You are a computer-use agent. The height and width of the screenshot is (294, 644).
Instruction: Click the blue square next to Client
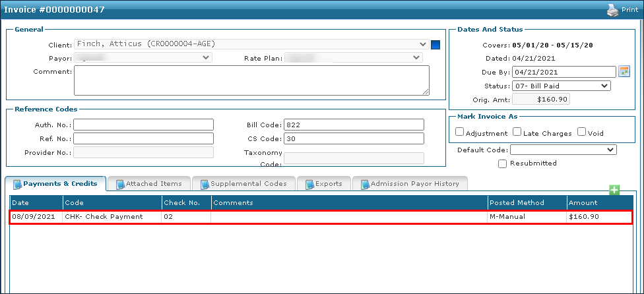435,45
